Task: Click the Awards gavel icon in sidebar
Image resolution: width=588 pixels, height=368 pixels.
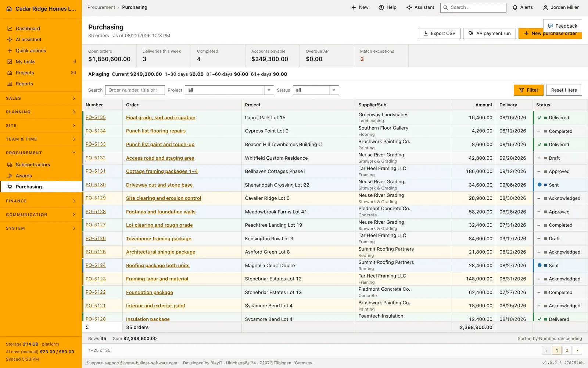Action: coord(10,176)
